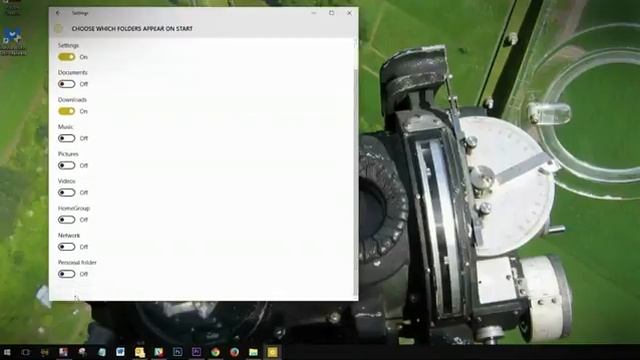Viewport: 640px width, 360px height.
Task: Click the "Documents" label
Action: point(73,72)
